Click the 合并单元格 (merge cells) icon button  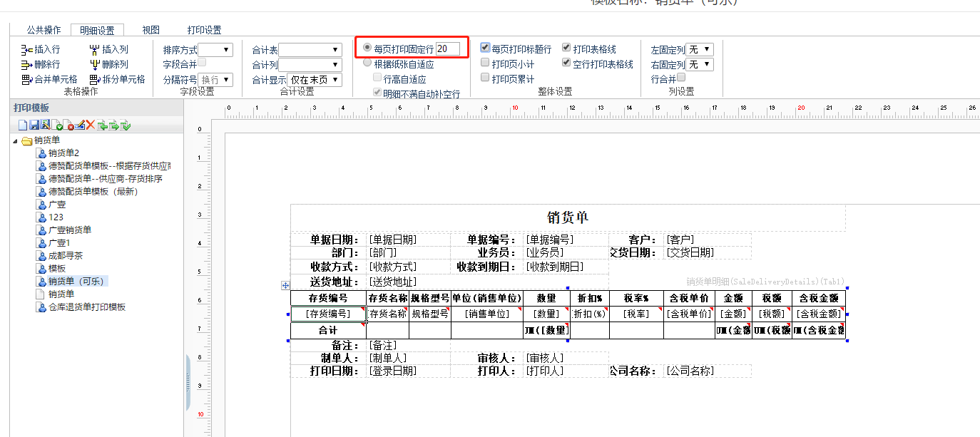(27, 80)
